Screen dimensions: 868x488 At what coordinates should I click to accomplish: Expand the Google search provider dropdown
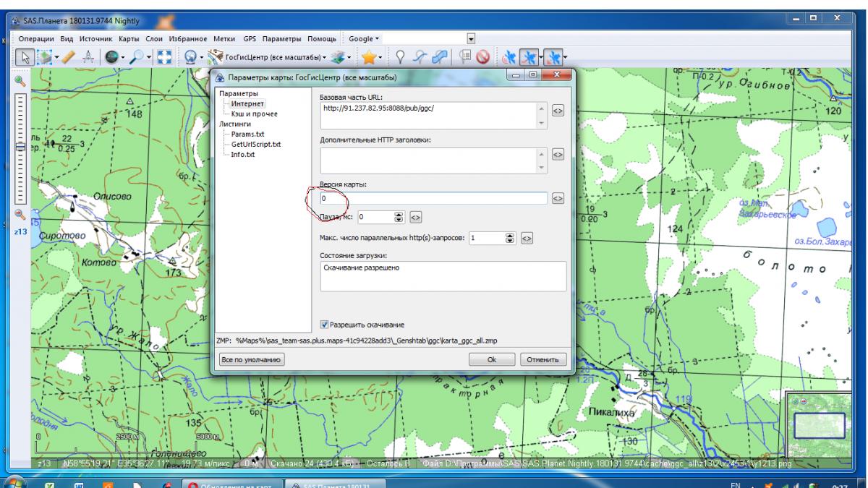[x=365, y=38]
